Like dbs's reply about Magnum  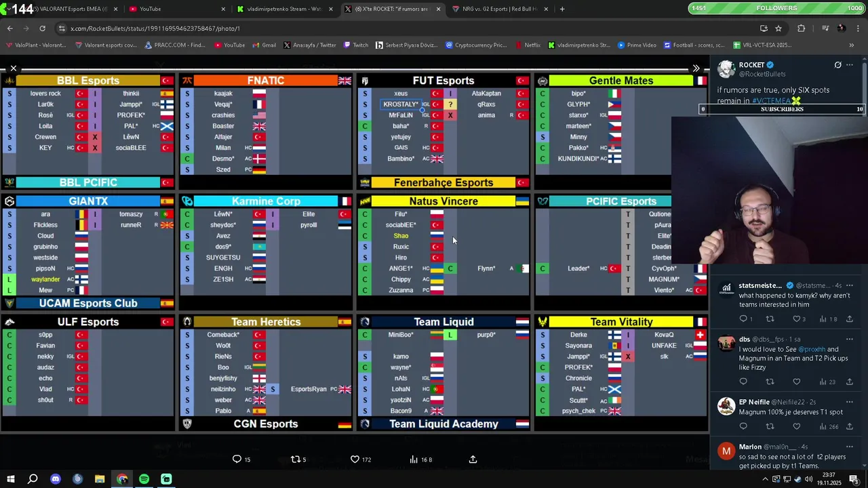click(x=797, y=382)
